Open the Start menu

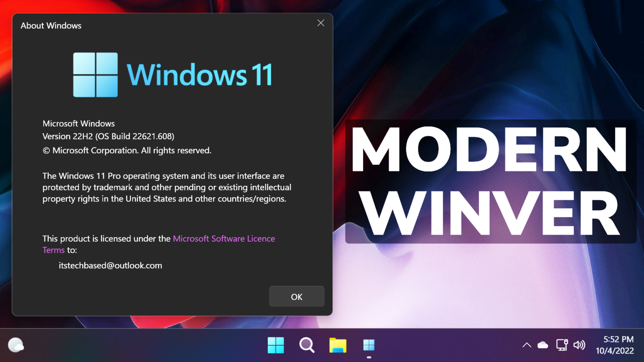click(x=275, y=345)
